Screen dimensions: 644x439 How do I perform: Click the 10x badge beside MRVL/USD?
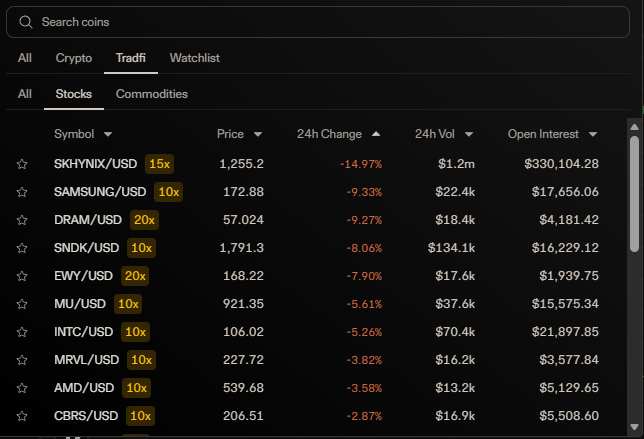(141, 360)
